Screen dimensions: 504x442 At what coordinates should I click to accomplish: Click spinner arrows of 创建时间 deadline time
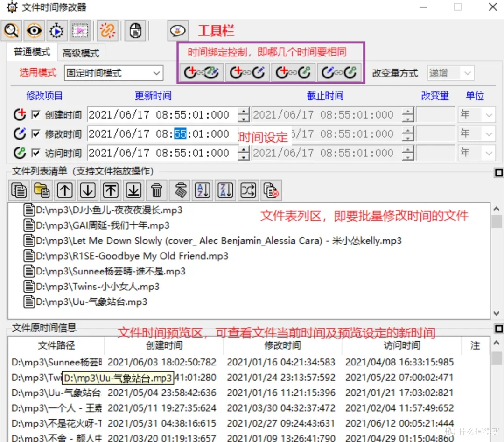tap(408, 115)
